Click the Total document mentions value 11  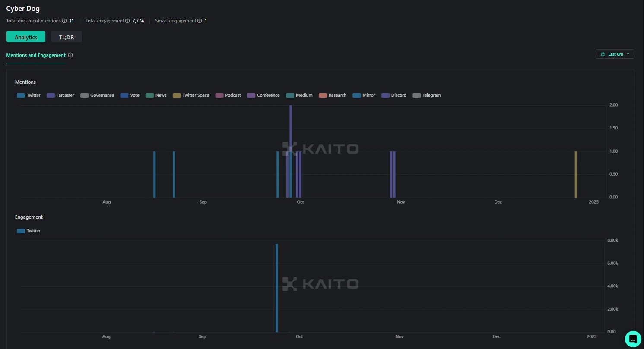pos(72,21)
